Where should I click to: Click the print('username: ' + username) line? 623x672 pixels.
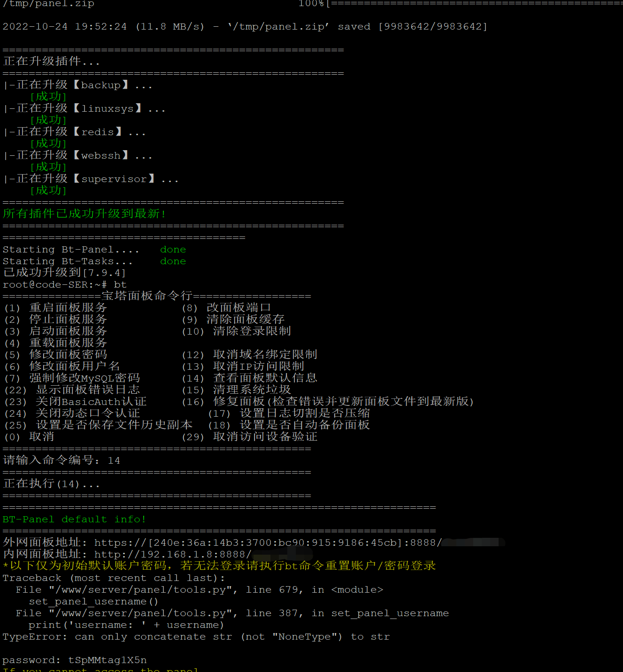[126, 625]
